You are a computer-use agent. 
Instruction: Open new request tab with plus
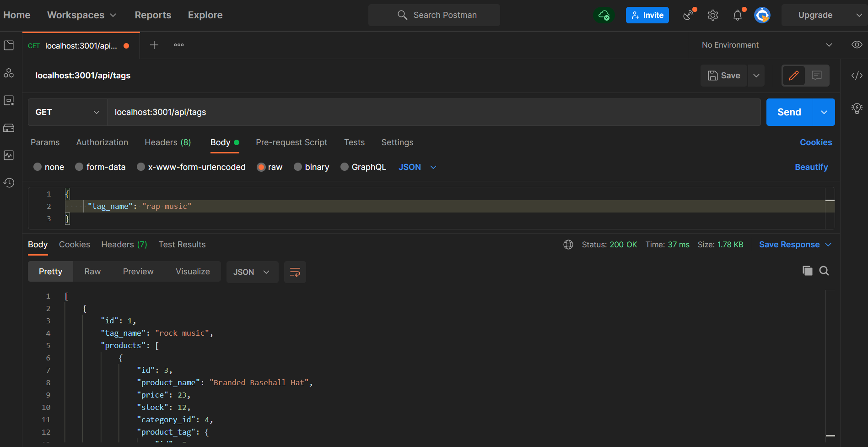click(154, 45)
